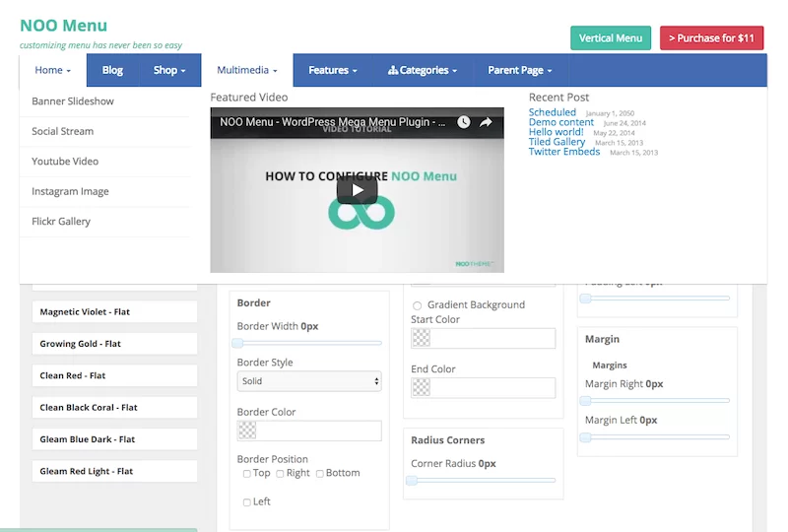This screenshot has width=788, height=532.
Task: Open the End Color swatch
Action: coord(421,387)
